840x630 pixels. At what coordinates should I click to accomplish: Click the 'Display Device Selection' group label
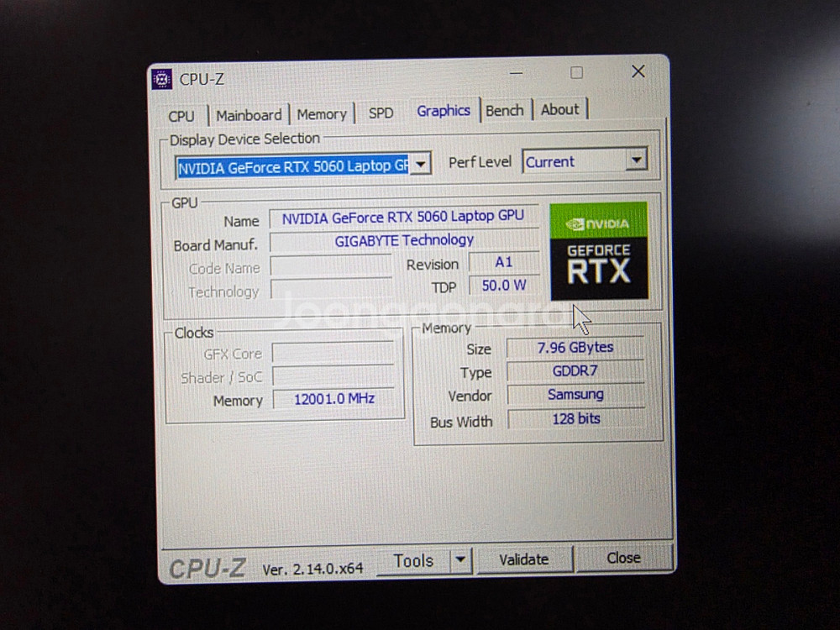coord(244,139)
